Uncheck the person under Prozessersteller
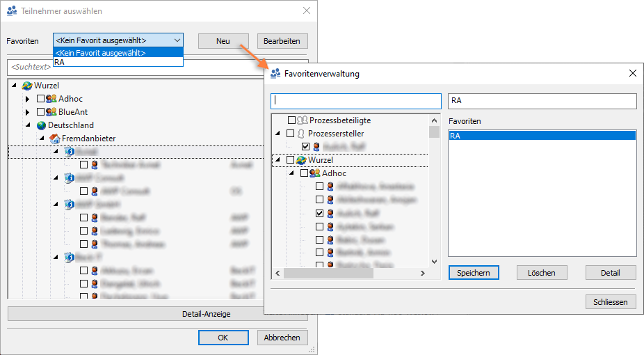The width and height of the screenshot is (644, 355). [305, 147]
